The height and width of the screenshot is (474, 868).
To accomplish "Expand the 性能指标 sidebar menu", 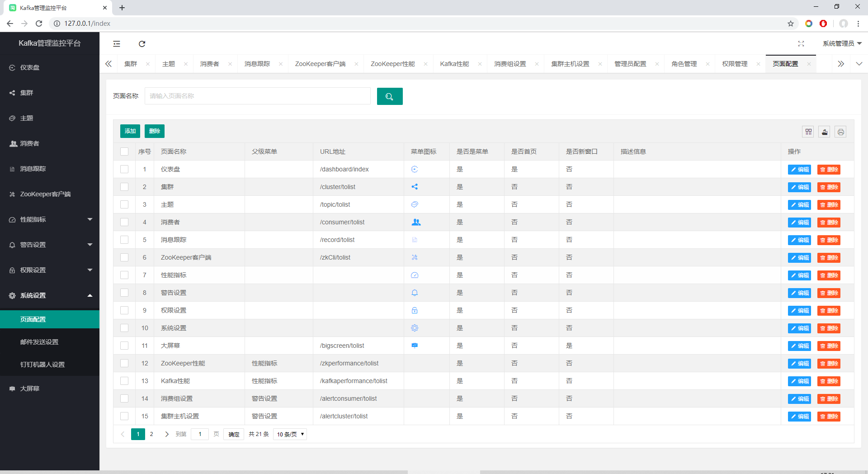I will pos(50,219).
